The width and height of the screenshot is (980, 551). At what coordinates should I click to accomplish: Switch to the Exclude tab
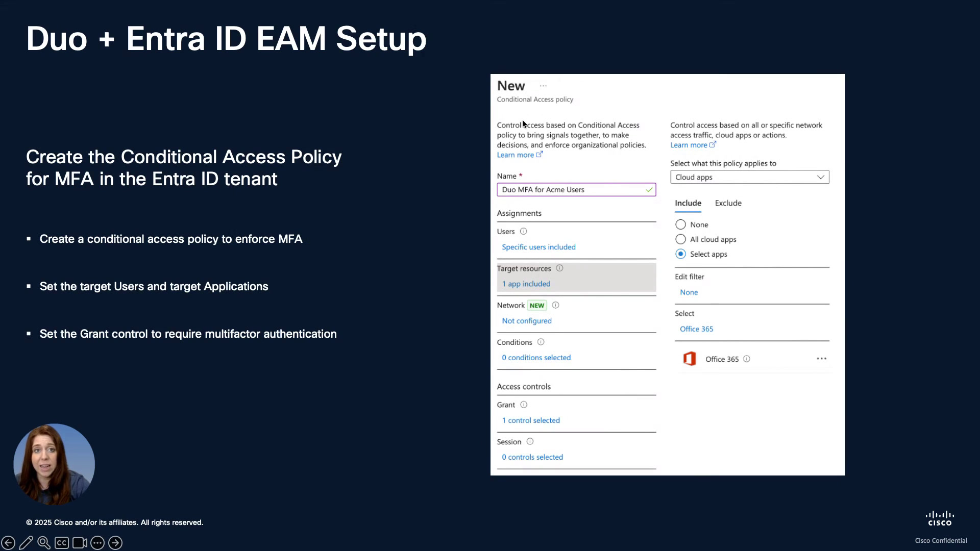pyautogui.click(x=728, y=203)
